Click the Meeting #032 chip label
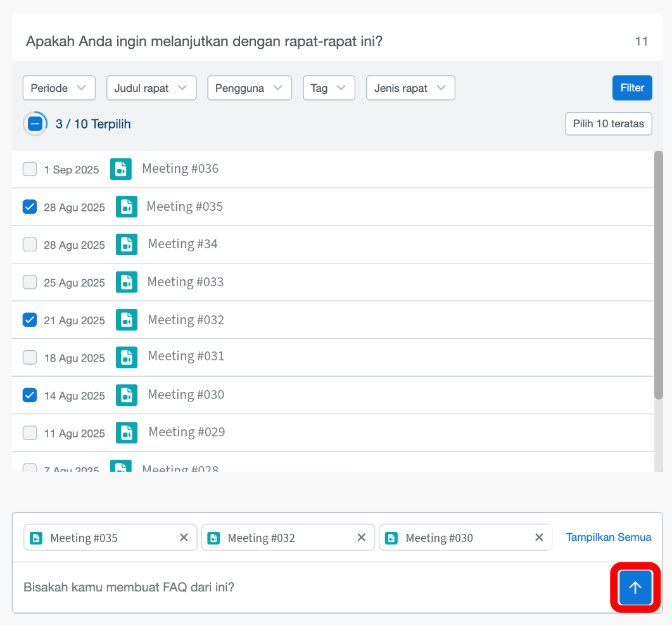Screen dimensions: 672x625 click(x=262, y=538)
